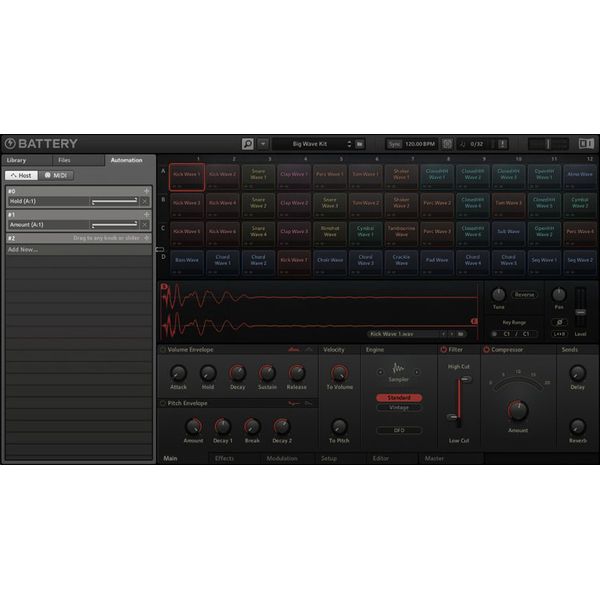Screen dimensions: 600x600
Task: Select the Bass Wave cell in row D
Action: click(187, 262)
